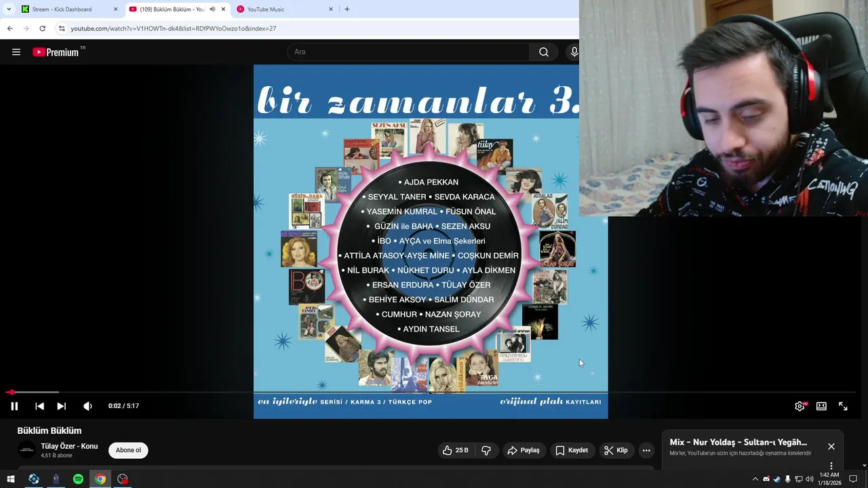
Task: Open the Mix playlist panel options
Action: (x=831, y=466)
